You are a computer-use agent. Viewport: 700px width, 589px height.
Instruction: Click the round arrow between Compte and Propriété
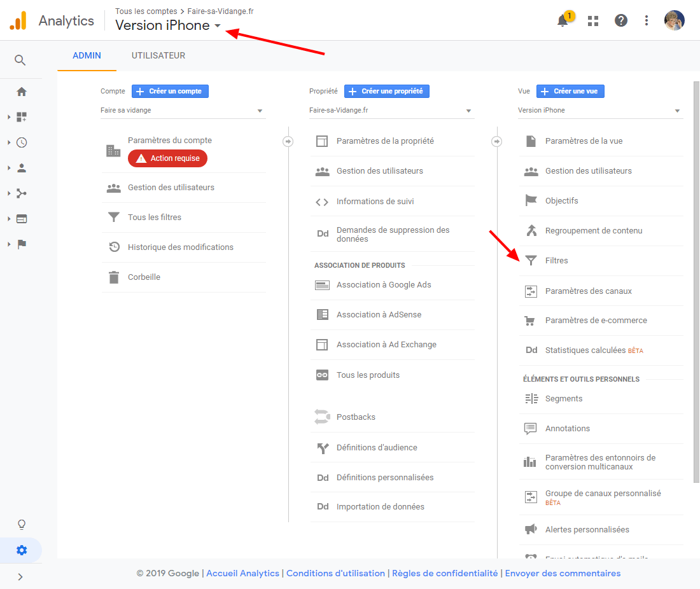coord(288,141)
